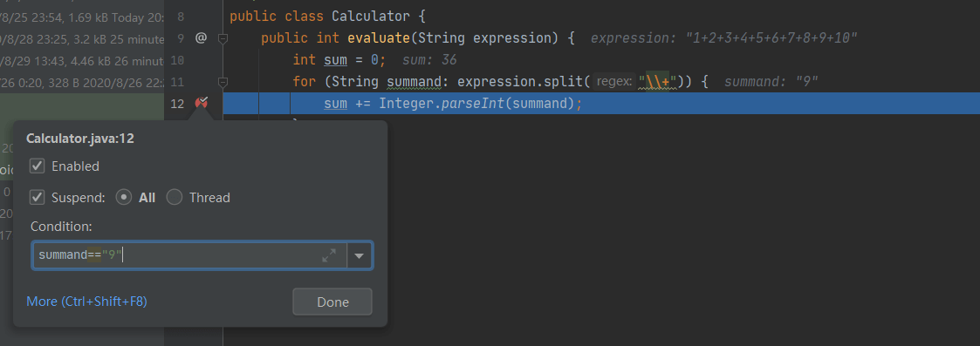Open the condition history dropdown arrow
Image resolution: width=980 pixels, height=346 pixels.
[x=360, y=255]
